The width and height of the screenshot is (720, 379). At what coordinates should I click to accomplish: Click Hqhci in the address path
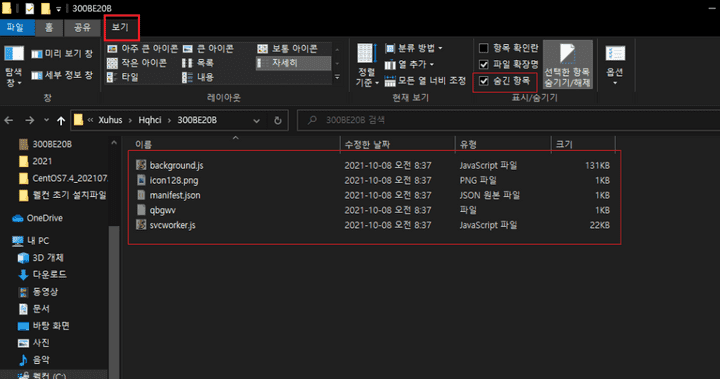pos(150,120)
